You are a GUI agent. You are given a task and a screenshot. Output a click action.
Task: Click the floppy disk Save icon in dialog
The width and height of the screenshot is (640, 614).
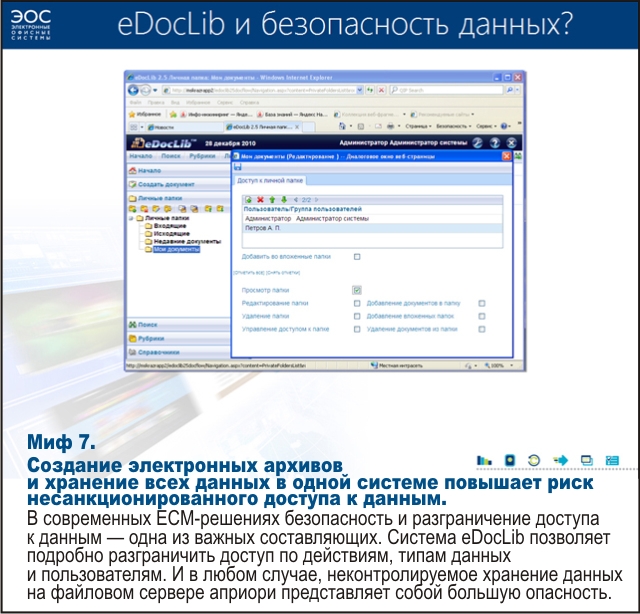pos(238,167)
